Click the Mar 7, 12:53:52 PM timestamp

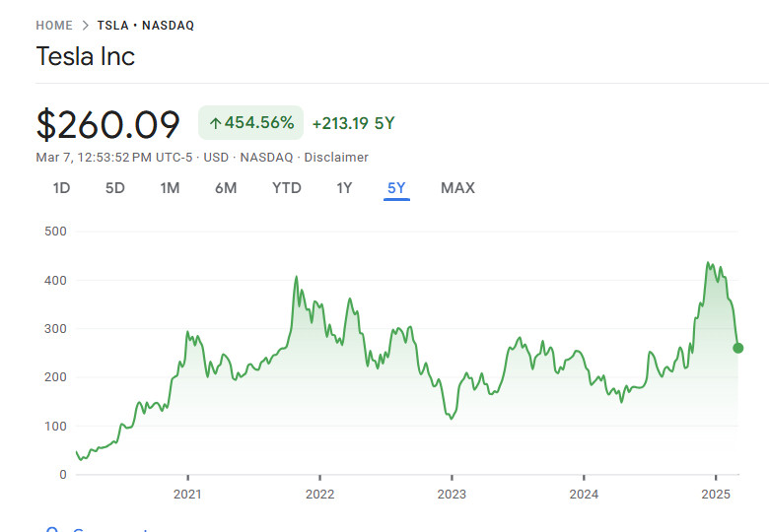click(x=94, y=158)
